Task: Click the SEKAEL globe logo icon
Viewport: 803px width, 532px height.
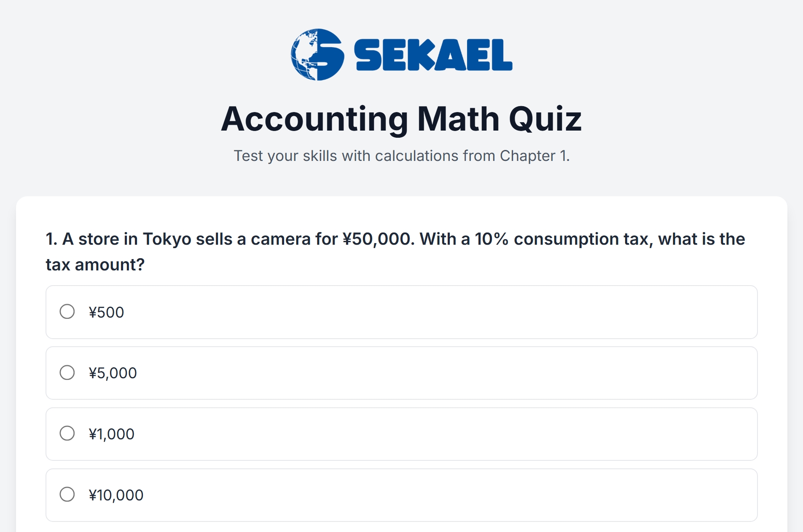Action: point(317,55)
